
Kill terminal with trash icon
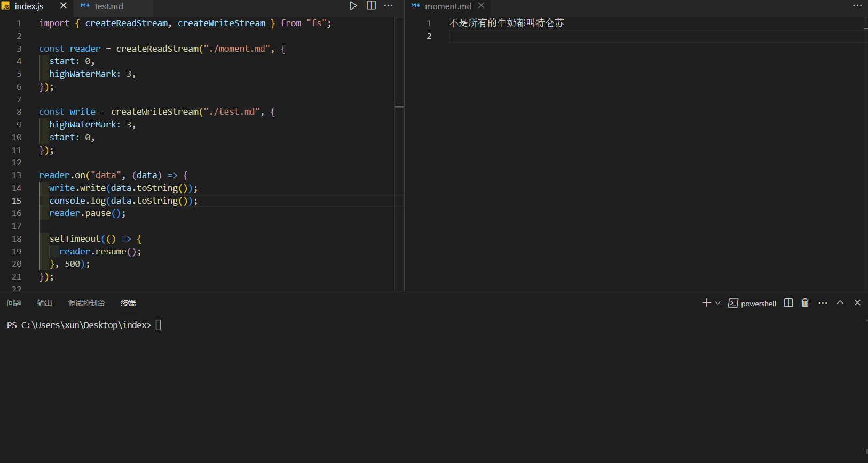tap(805, 303)
